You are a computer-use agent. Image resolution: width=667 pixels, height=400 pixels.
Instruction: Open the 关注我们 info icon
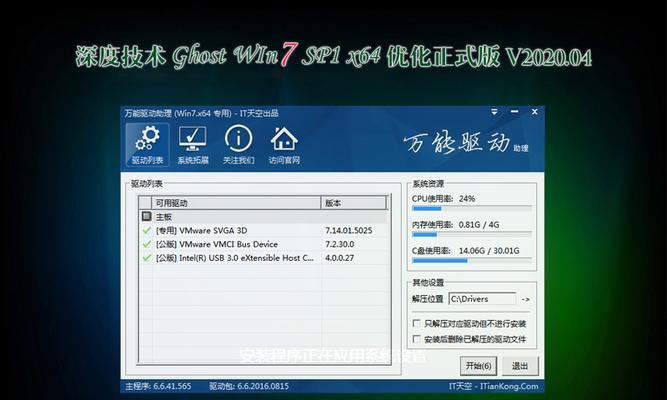pyautogui.click(x=238, y=145)
